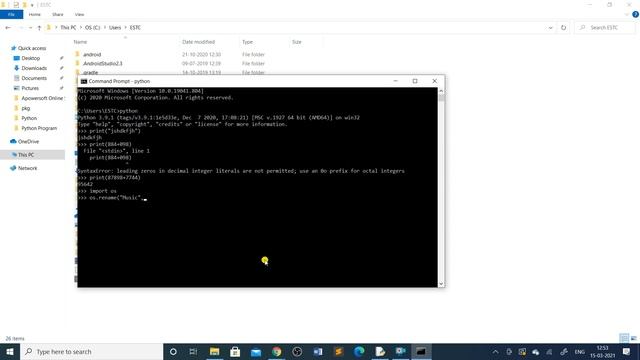Open pkg folder in sidebar
The width and height of the screenshot is (640, 360).
pyautogui.click(x=26, y=108)
